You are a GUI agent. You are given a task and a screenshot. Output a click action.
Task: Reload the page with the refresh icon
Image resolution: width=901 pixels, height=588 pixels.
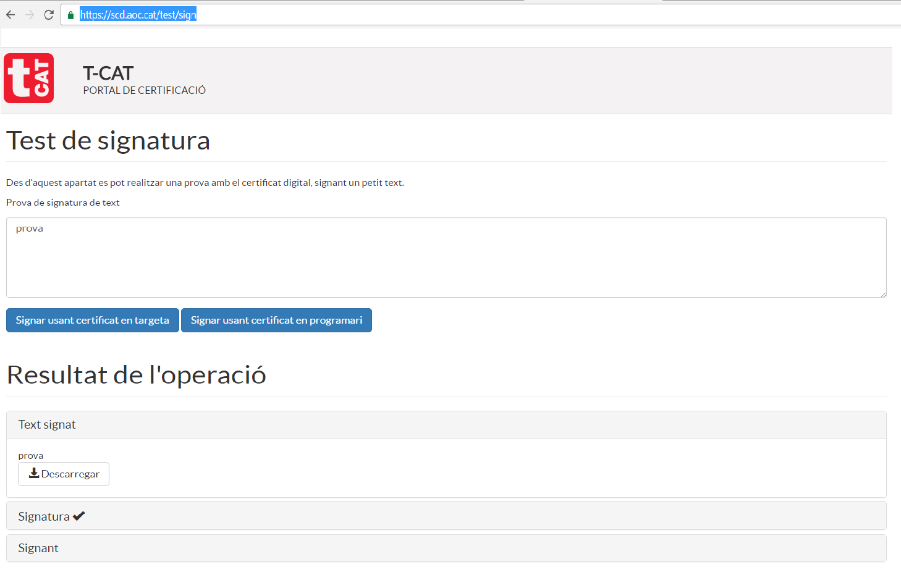tap(49, 15)
